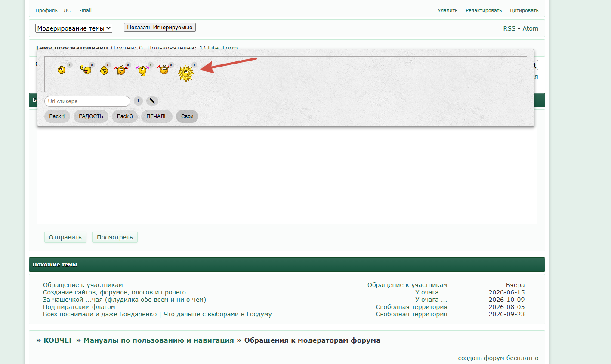Submit the reply with Отправить

[x=65, y=237]
